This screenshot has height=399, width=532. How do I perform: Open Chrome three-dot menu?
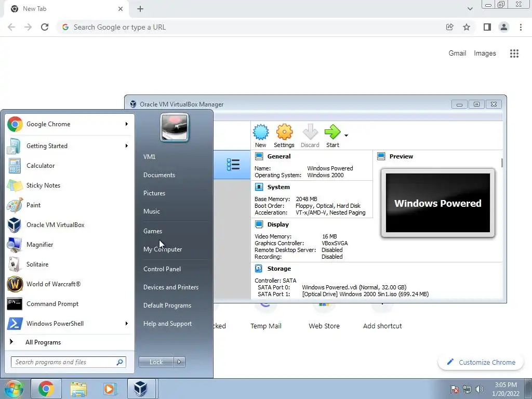(x=521, y=27)
